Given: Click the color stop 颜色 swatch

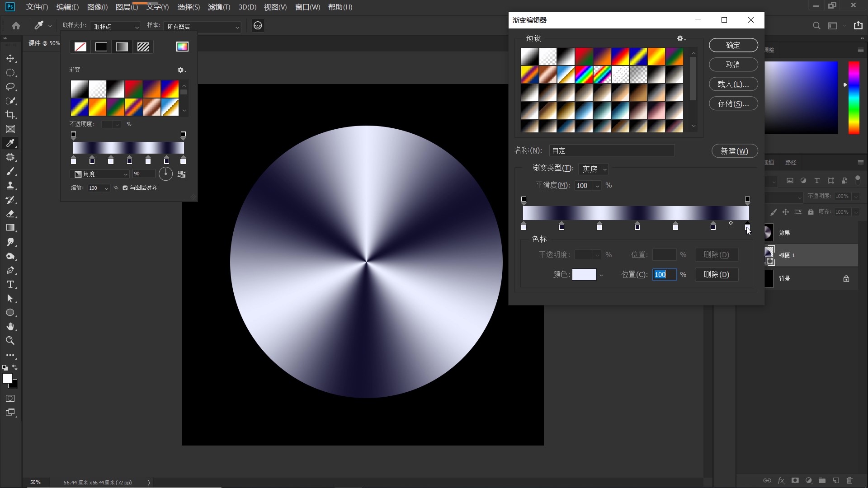Looking at the screenshot, I should click(x=584, y=274).
